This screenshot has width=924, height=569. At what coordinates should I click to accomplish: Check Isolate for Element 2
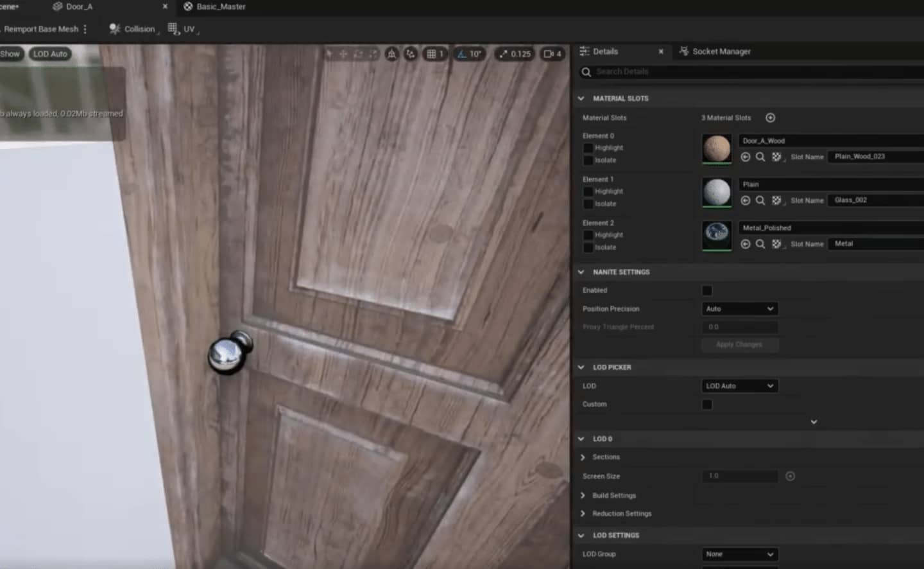click(588, 247)
